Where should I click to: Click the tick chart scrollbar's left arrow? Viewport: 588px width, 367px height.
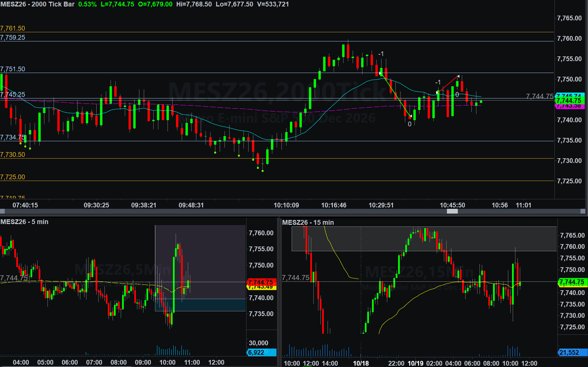[x=2, y=211]
